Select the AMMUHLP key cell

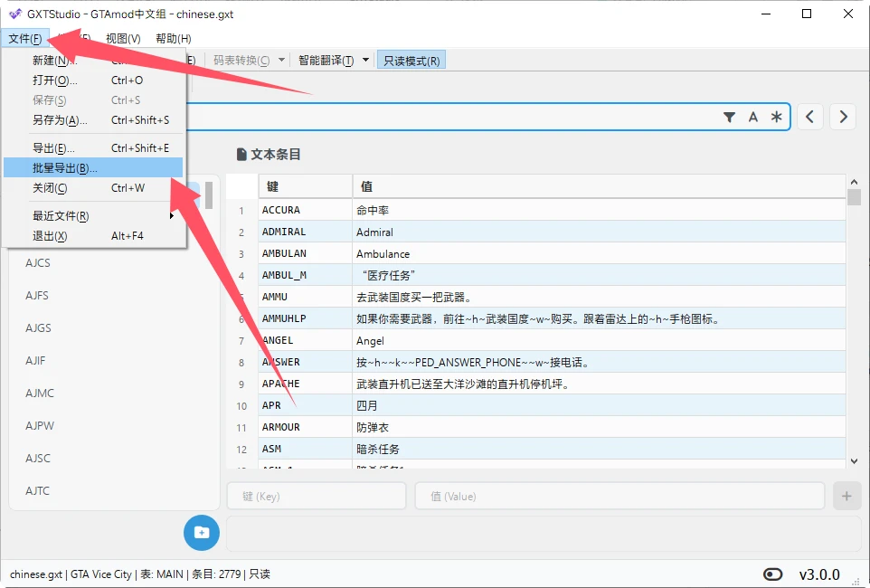(305, 318)
